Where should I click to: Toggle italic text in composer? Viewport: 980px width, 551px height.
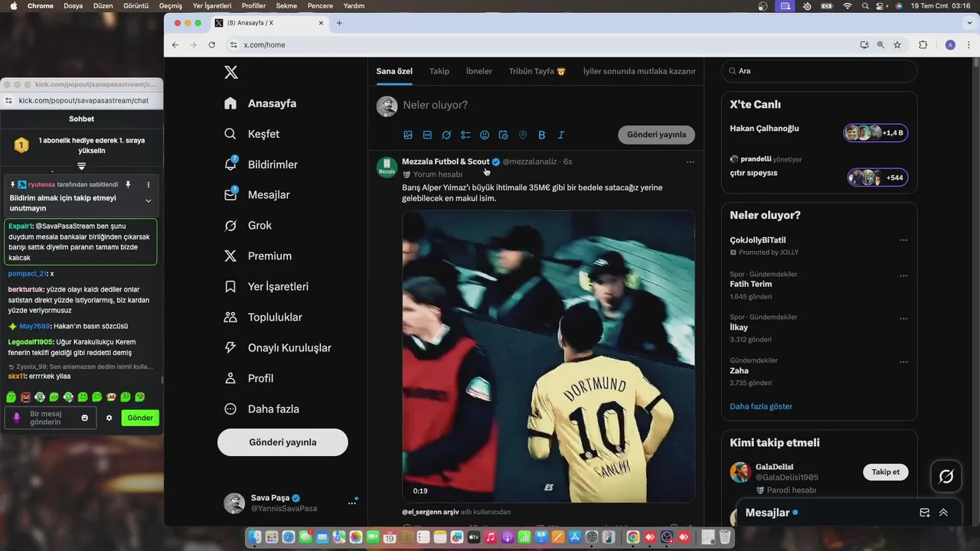point(561,135)
